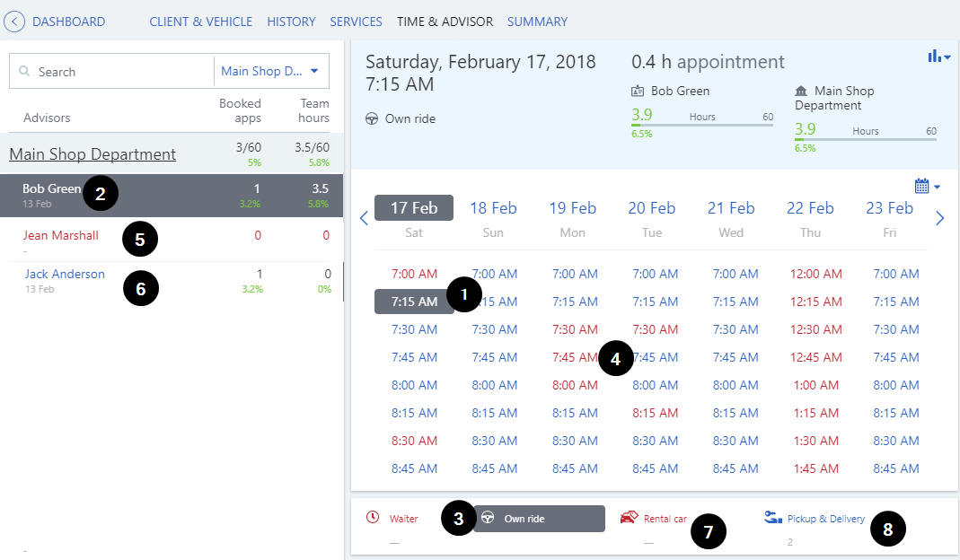The height and width of the screenshot is (560, 960).
Task: Click Bob Green's hours progress bar
Action: click(702, 125)
